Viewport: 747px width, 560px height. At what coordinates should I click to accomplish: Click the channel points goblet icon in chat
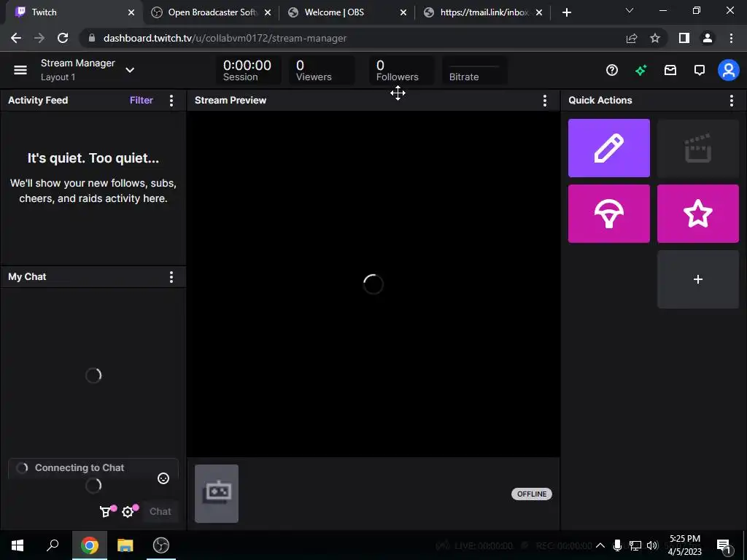click(x=105, y=511)
